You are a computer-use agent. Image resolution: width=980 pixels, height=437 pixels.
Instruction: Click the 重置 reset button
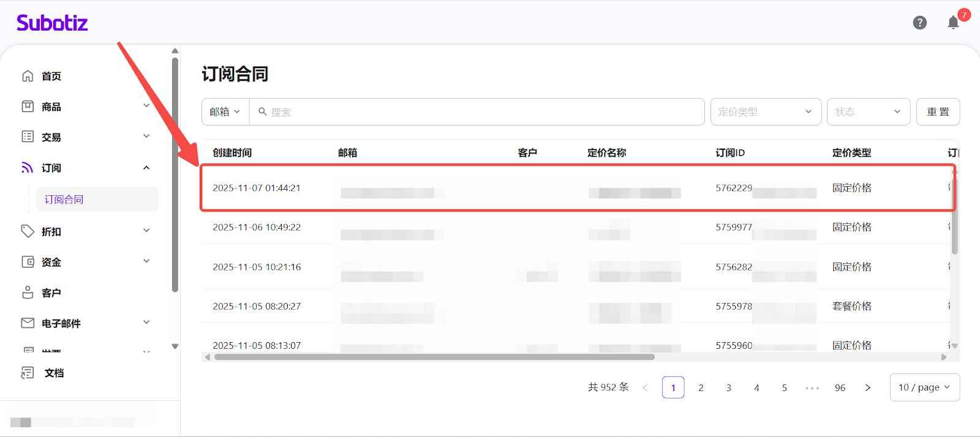point(938,112)
